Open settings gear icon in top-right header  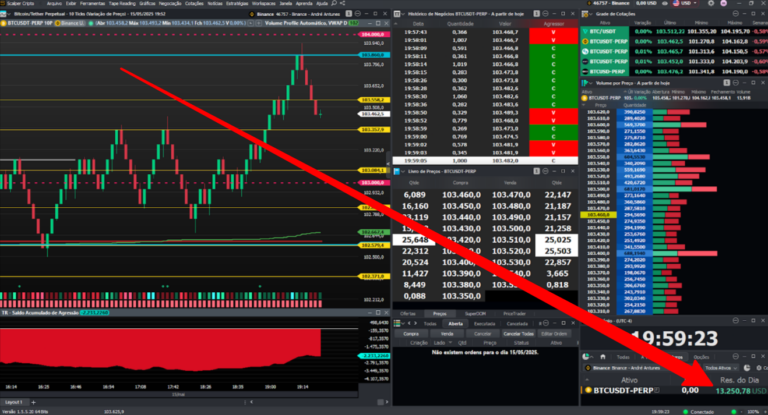711,3
